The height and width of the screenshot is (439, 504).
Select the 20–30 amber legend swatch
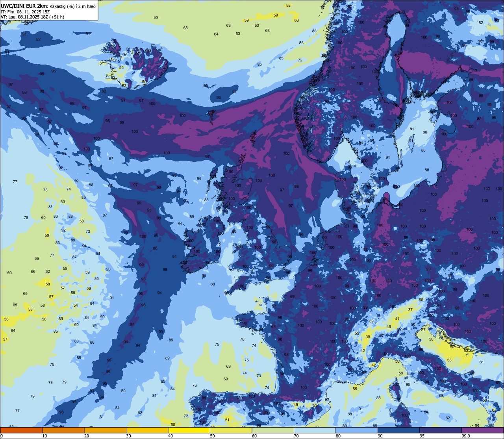pos(105,430)
